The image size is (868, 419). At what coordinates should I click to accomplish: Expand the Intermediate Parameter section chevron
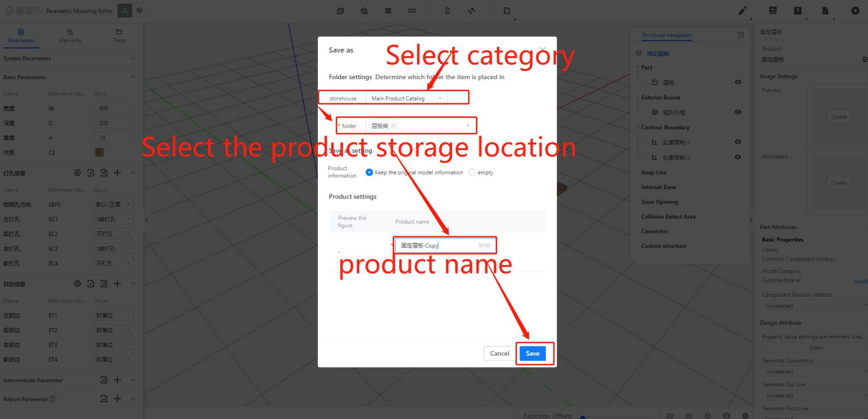[133, 380]
